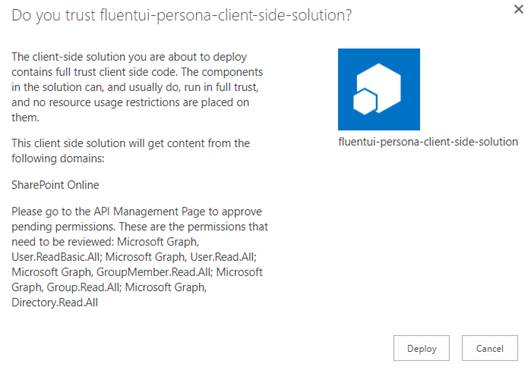
Task: Click the "Do you trust" dialog title
Action: 182,16
